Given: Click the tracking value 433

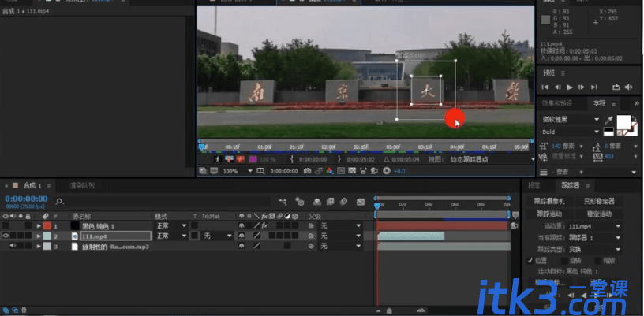Looking at the screenshot, I should coord(609,156).
